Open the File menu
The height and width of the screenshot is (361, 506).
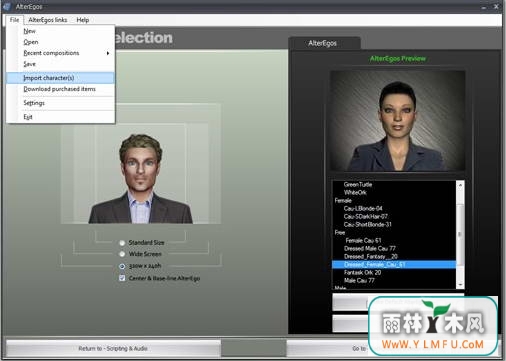[14, 20]
